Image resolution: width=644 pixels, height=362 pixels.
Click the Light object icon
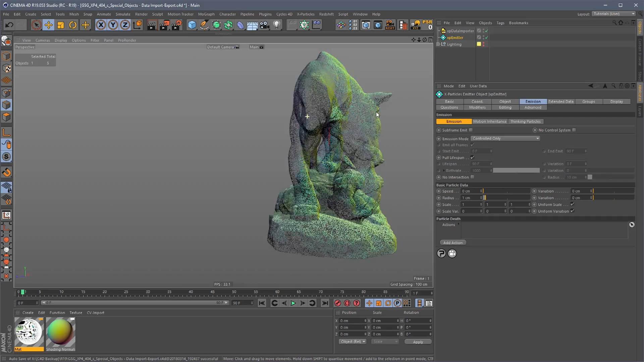[277, 25]
